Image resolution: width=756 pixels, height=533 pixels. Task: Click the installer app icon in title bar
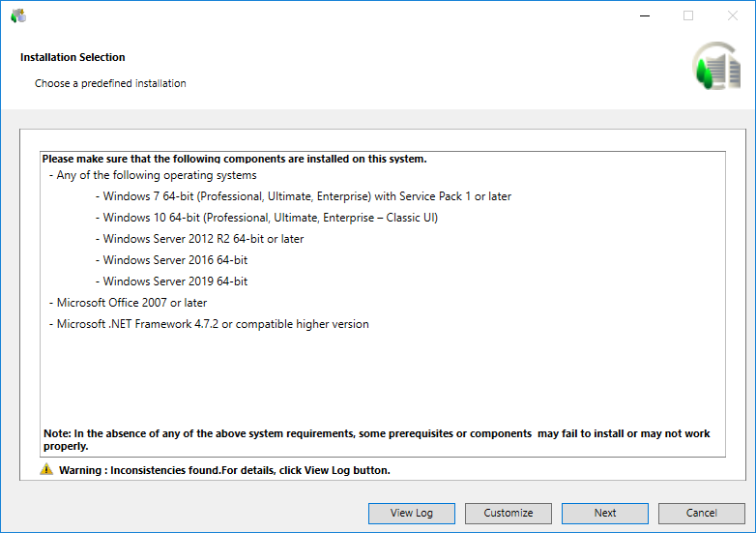click(x=17, y=15)
